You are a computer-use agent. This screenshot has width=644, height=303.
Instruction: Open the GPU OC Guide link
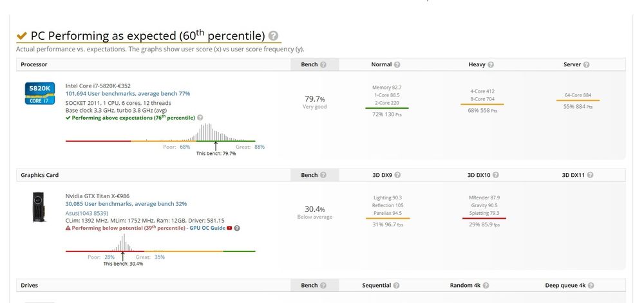(206, 228)
